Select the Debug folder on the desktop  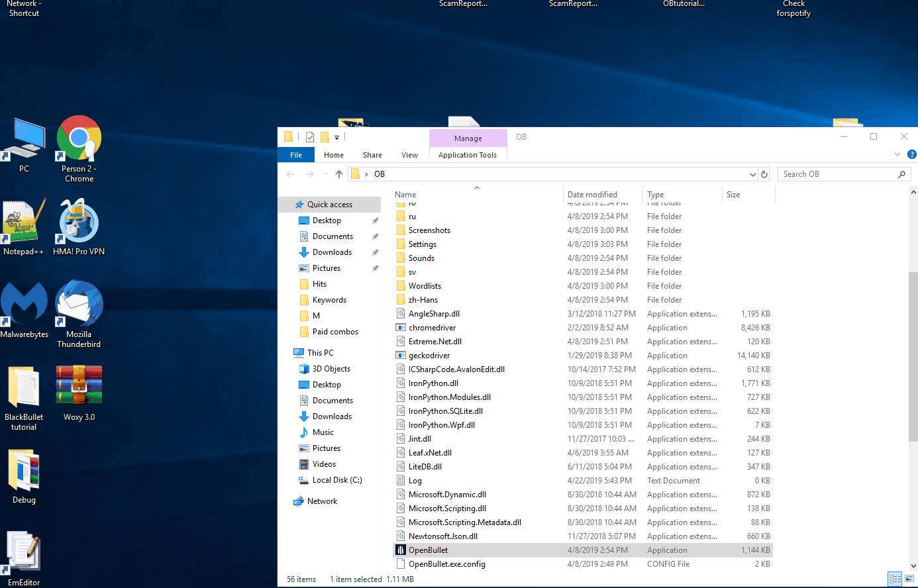24,475
